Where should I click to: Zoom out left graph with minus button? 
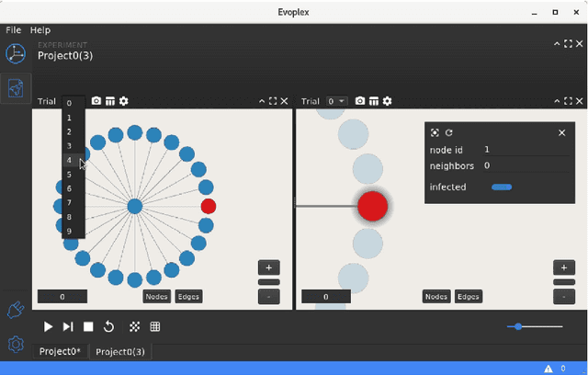point(269,297)
